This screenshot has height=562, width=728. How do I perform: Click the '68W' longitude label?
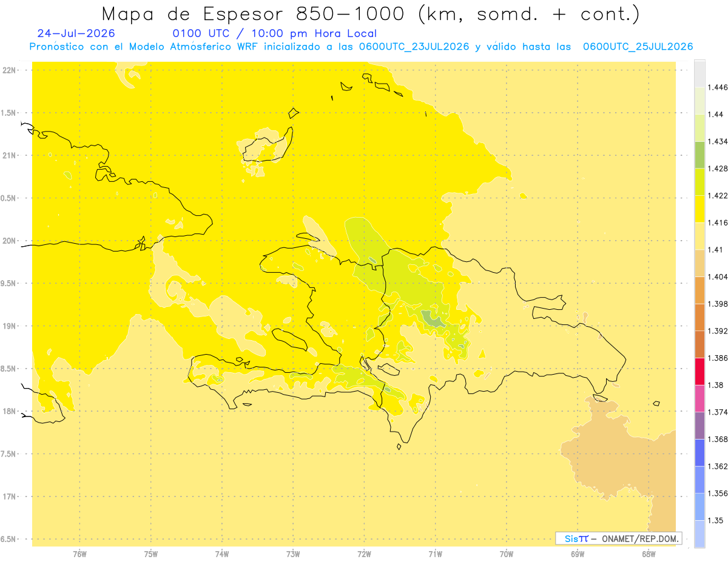tap(649, 554)
